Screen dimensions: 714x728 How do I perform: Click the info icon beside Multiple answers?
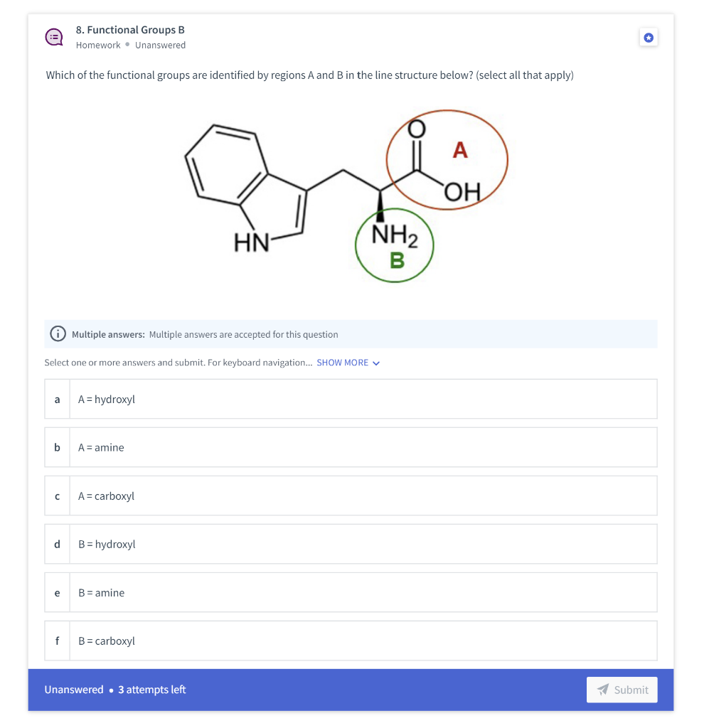58,334
